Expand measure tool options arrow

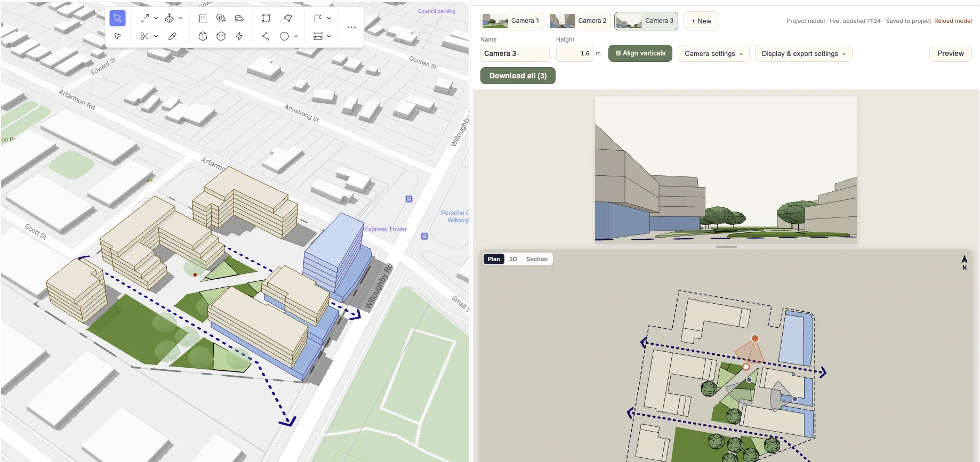tap(329, 36)
